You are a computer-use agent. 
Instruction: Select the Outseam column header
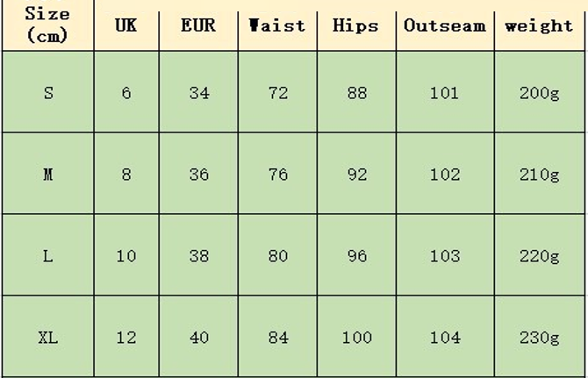[x=444, y=25]
